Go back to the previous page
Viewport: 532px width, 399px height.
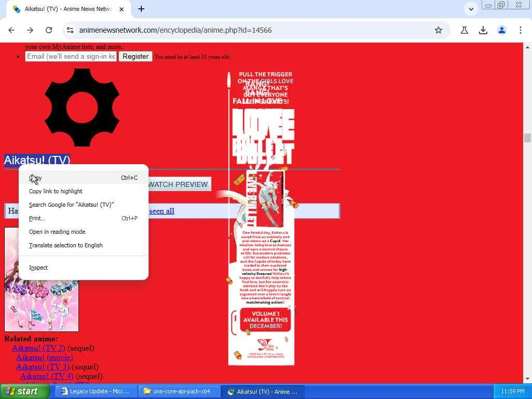click(x=11, y=30)
